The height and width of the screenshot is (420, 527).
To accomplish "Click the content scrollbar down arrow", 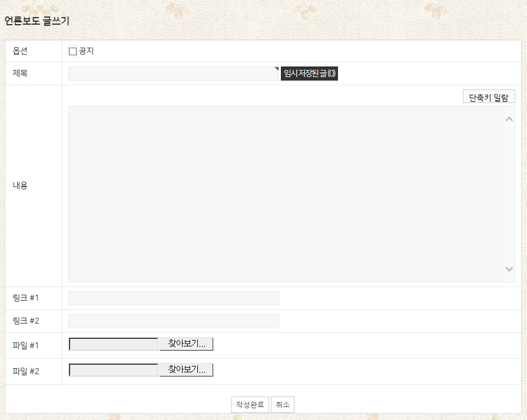I will click(x=509, y=269).
